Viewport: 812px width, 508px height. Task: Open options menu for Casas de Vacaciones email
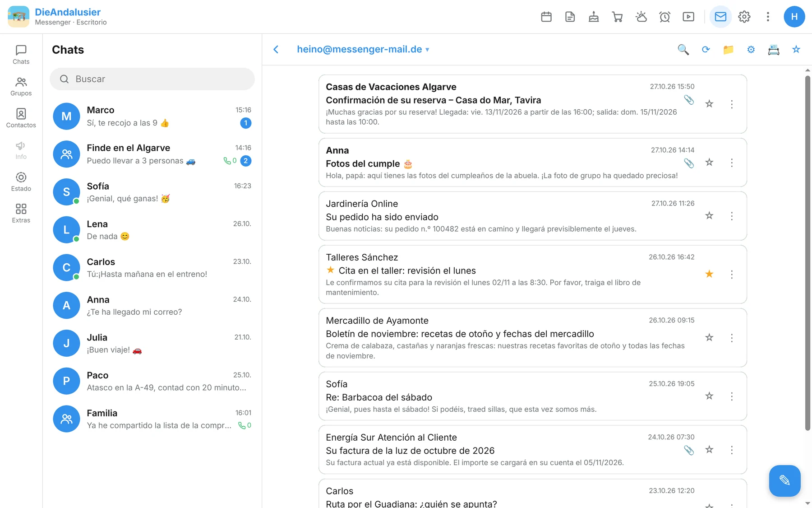(x=732, y=104)
